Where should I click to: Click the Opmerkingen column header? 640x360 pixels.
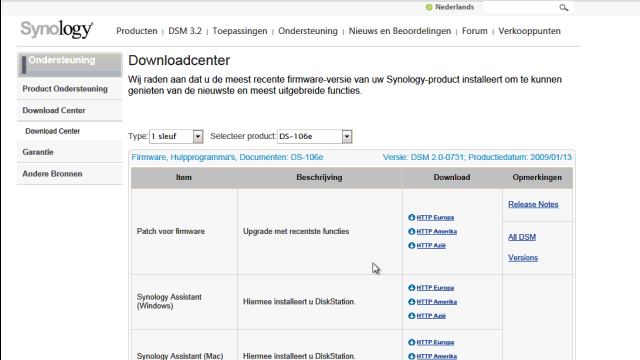pos(537,178)
